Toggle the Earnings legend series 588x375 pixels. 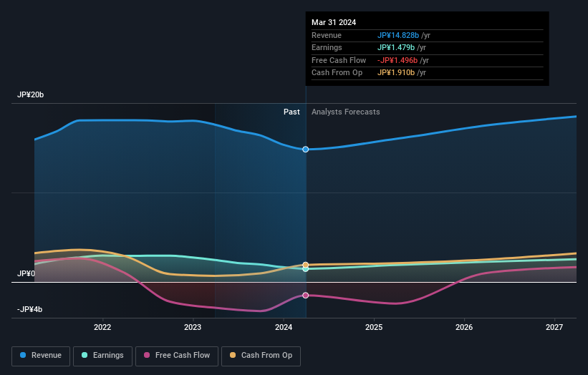102,356
